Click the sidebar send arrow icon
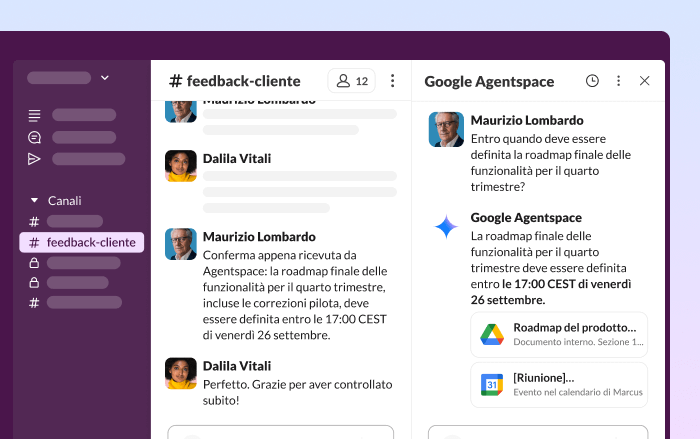The width and height of the screenshot is (700, 439). point(35,159)
